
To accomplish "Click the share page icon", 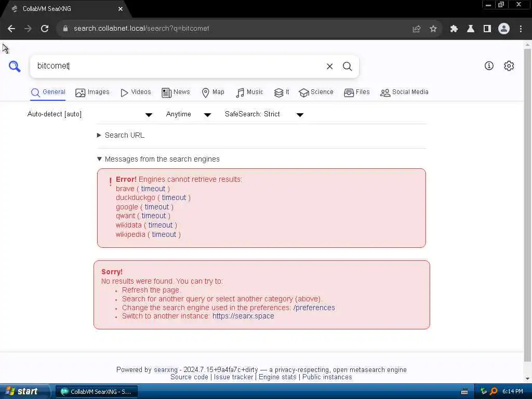I will (417, 29).
